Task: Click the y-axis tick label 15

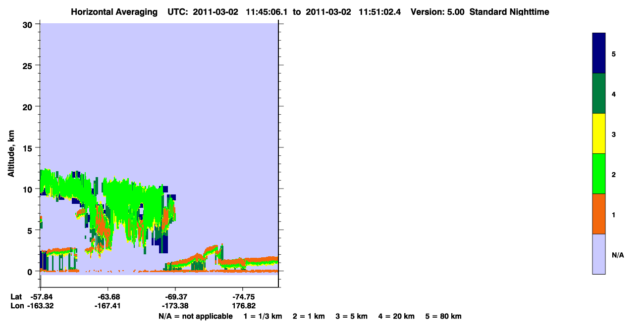Action: (x=29, y=148)
